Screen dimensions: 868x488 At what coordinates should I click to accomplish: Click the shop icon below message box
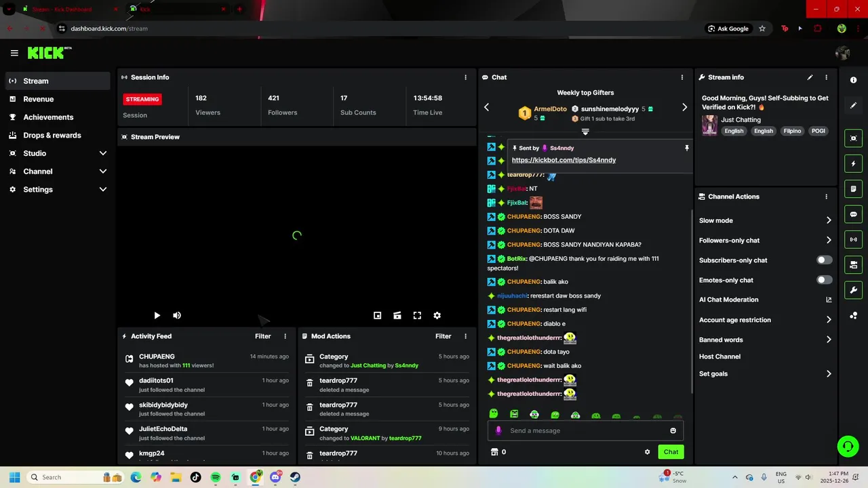coord(494,452)
